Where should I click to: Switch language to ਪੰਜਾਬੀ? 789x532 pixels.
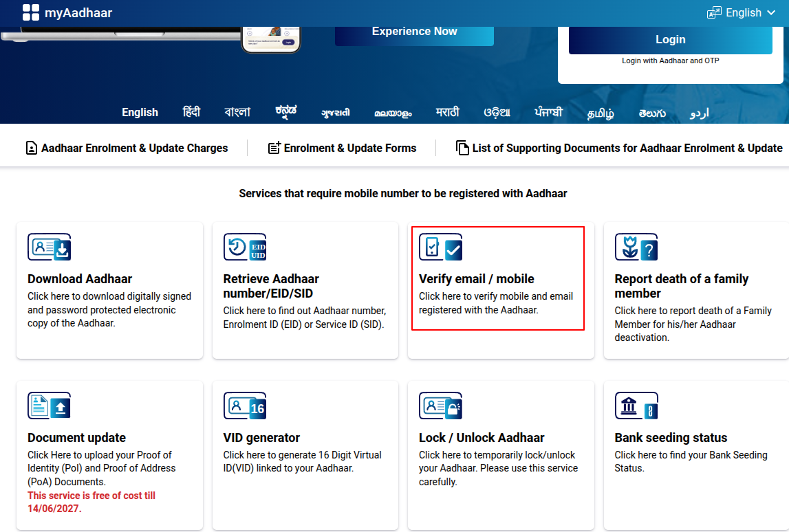548,111
